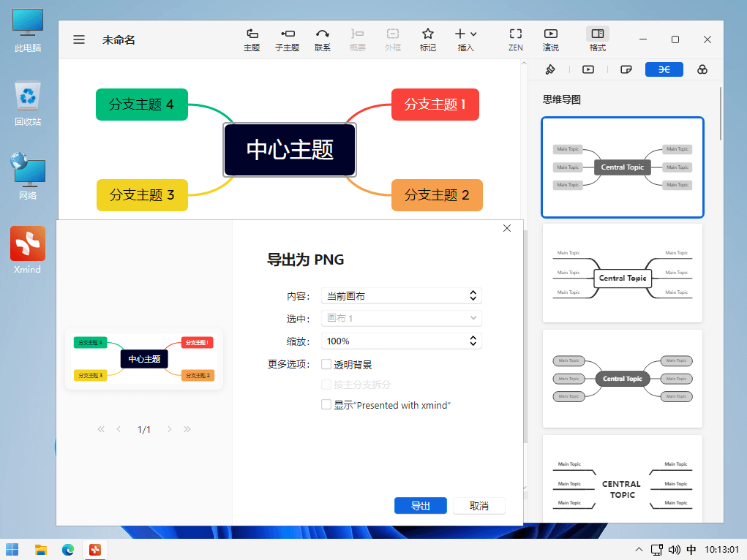The width and height of the screenshot is (747, 560).
Task: Add a 子主题 subtopic from toolbar
Action: pos(288,40)
